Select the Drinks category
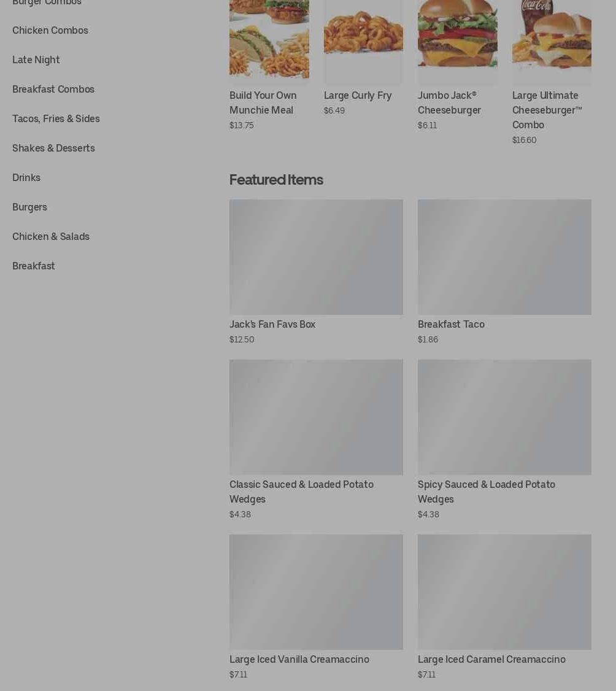This screenshot has width=616, height=691. pyautogui.click(x=26, y=177)
